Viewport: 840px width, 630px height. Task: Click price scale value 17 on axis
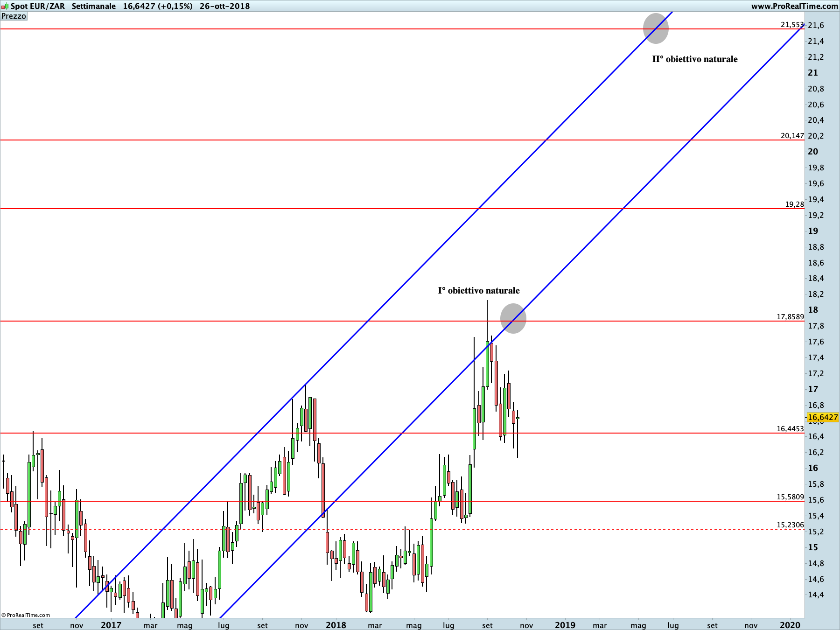813,389
